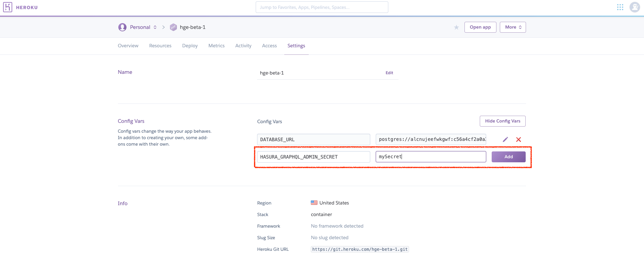Click the hge-beta-1 app hexagon icon

click(173, 27)
